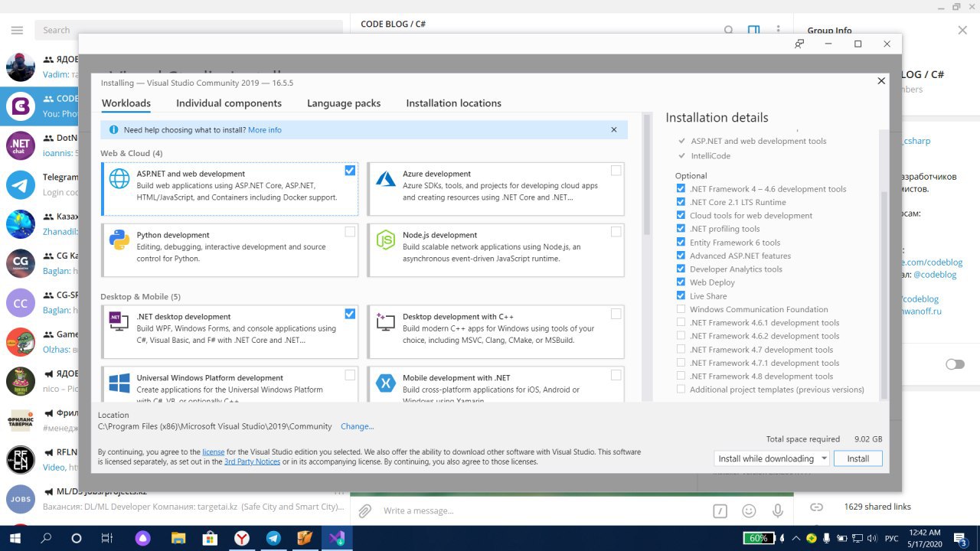Click the РУС language indicator in tray

892,538
